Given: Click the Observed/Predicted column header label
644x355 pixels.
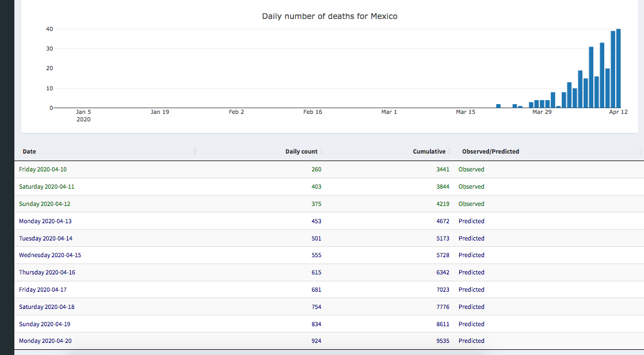Looking at the screenshot, I should click(490, 152).
